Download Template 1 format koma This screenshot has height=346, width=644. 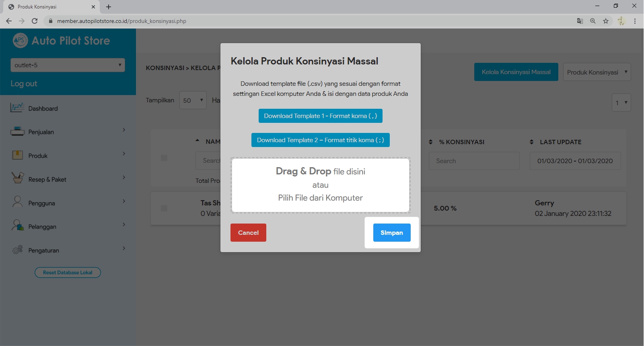[320, 116]
